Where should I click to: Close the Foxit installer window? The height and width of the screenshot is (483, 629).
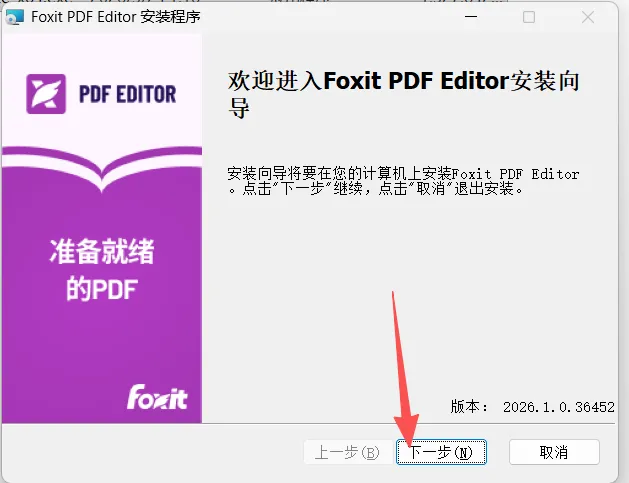tap(588, 17)
